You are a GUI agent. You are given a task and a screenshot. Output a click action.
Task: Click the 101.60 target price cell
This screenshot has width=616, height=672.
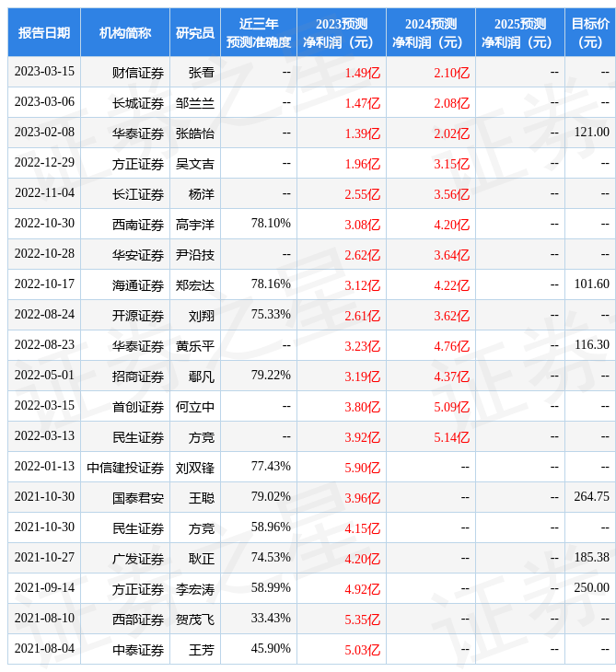pos(590,284)
